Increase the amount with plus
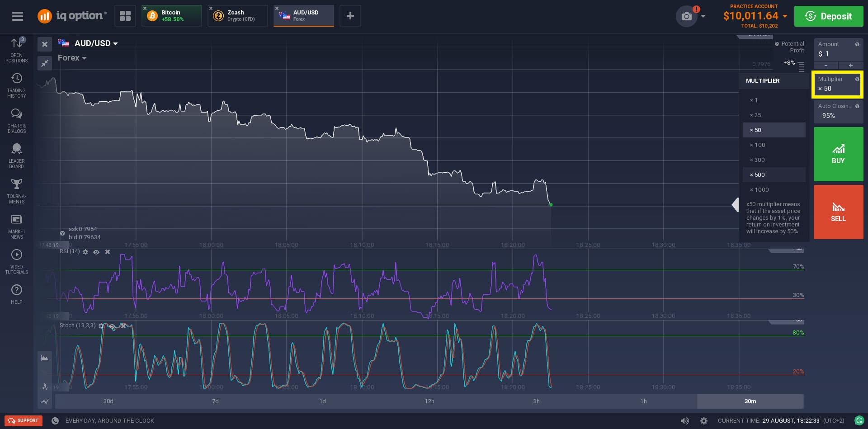Viewport: 868px width, 429px height. click(851, 66)
